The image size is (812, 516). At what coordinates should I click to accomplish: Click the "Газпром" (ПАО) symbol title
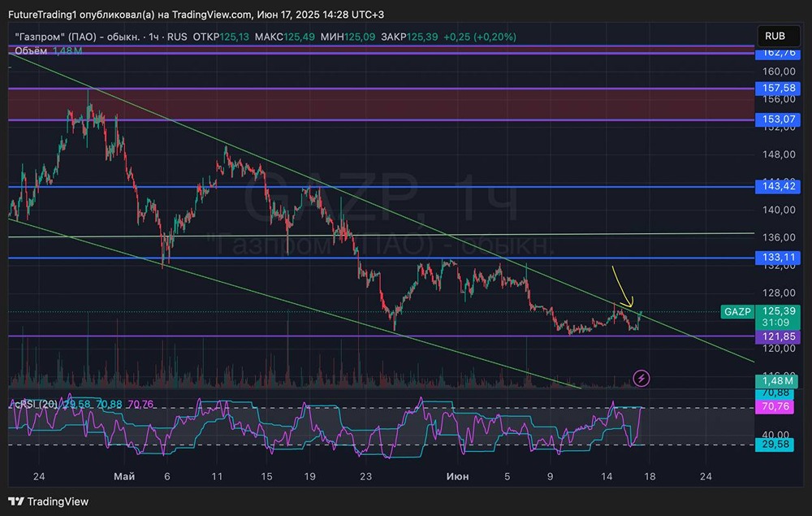(x=77, y=37)
